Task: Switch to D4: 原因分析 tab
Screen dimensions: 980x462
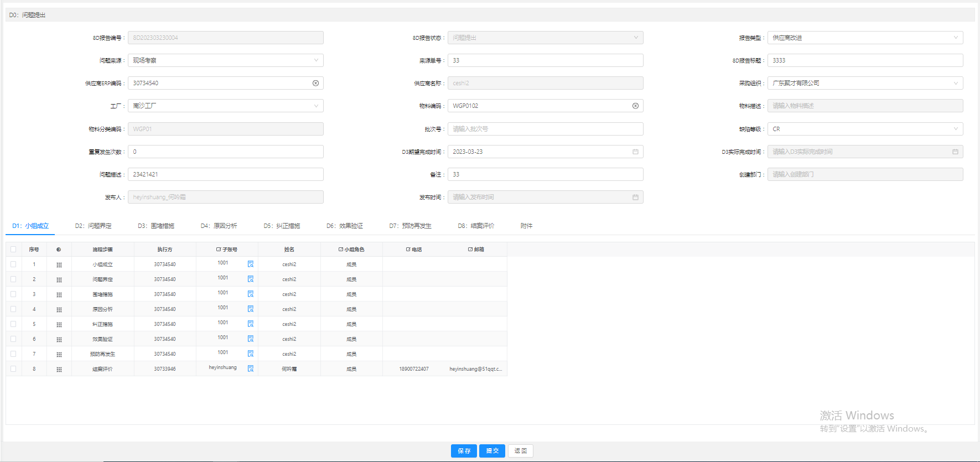Action: tap(219, 226)
